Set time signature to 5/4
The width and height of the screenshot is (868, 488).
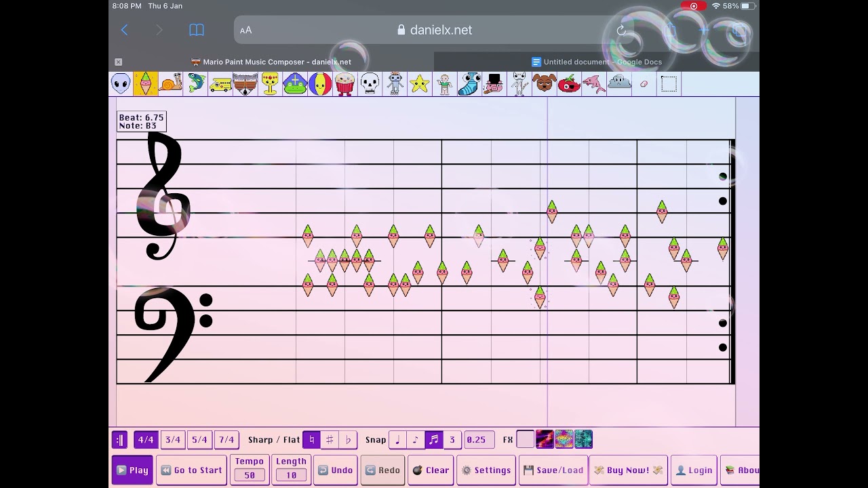[x=199, y=440]
